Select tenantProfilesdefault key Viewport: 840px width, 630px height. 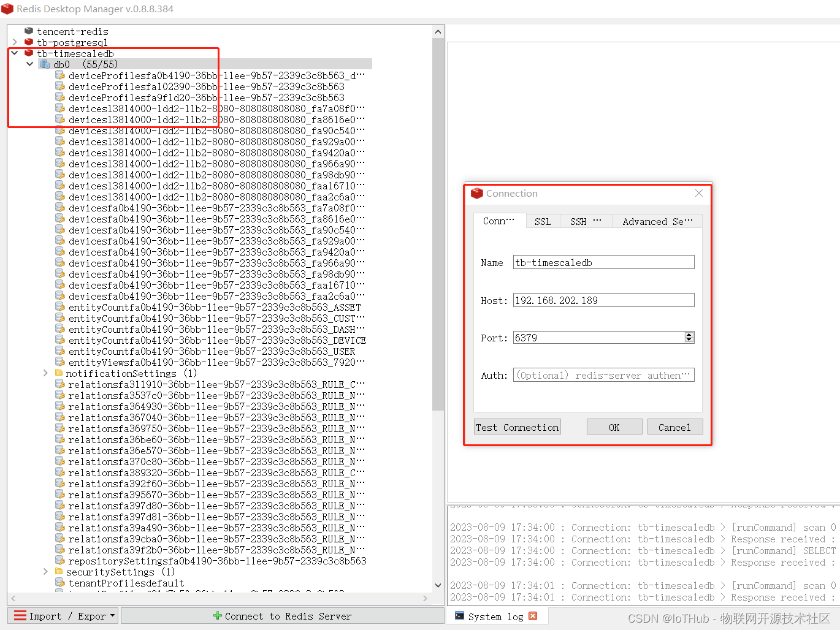[126, 583]
